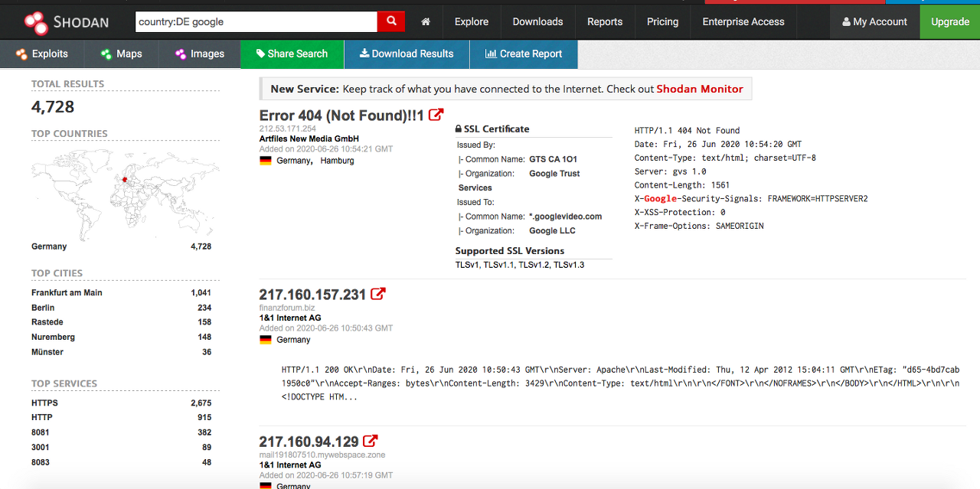Open Enterprise Access
The width and height of the screenshot is (980, 489).
[x=743, y=21]
